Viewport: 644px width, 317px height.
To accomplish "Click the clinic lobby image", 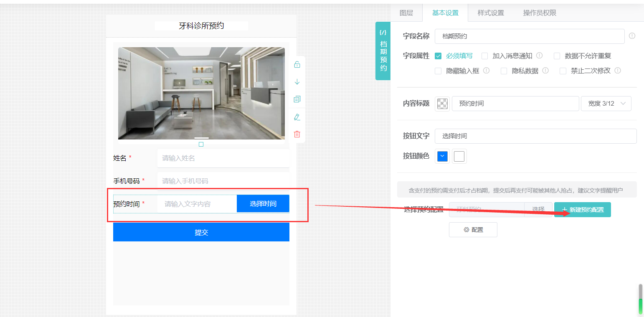I will (201, 93).
